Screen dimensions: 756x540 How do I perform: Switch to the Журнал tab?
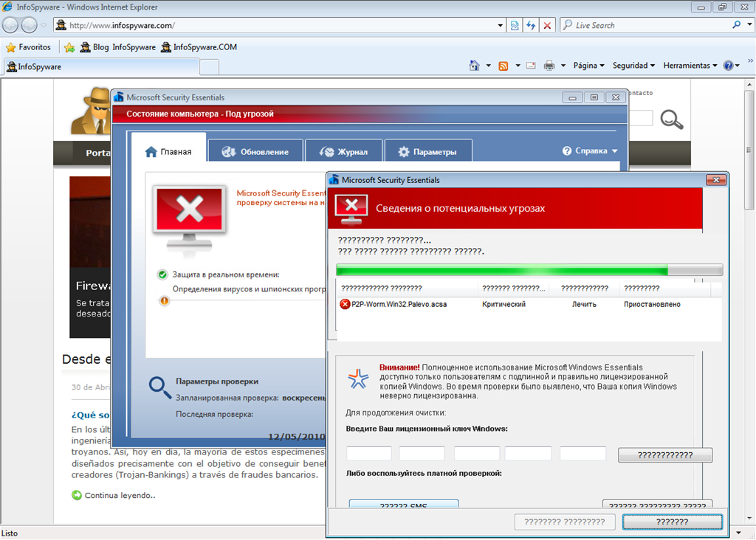click(344, 151)
